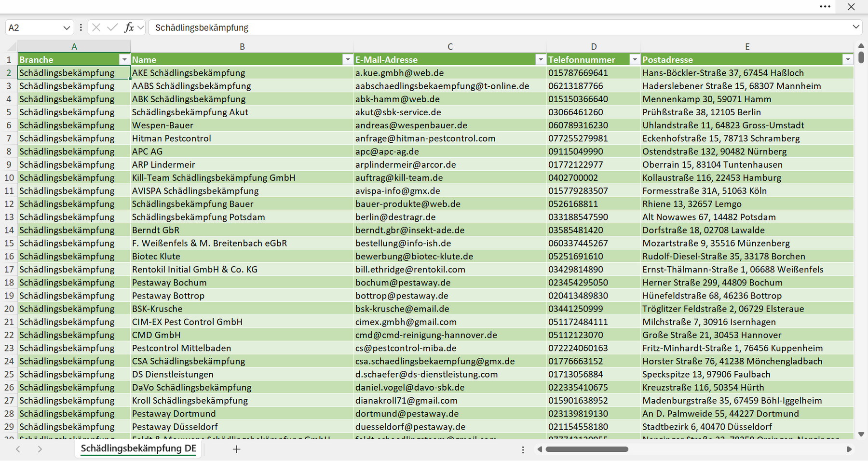Select row 15 header
The width and height of the screenshot is (868, 461).
coord(9,243)
